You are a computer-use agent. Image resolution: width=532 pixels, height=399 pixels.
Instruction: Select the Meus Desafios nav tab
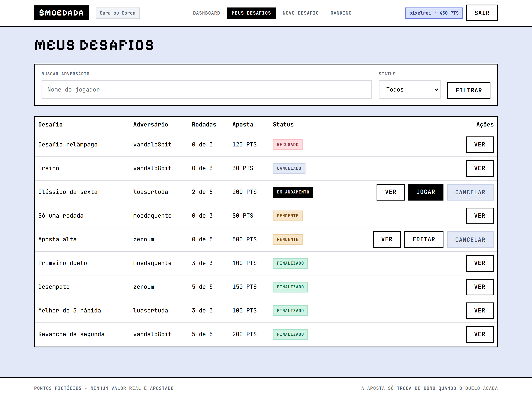[x=251, y=13]
